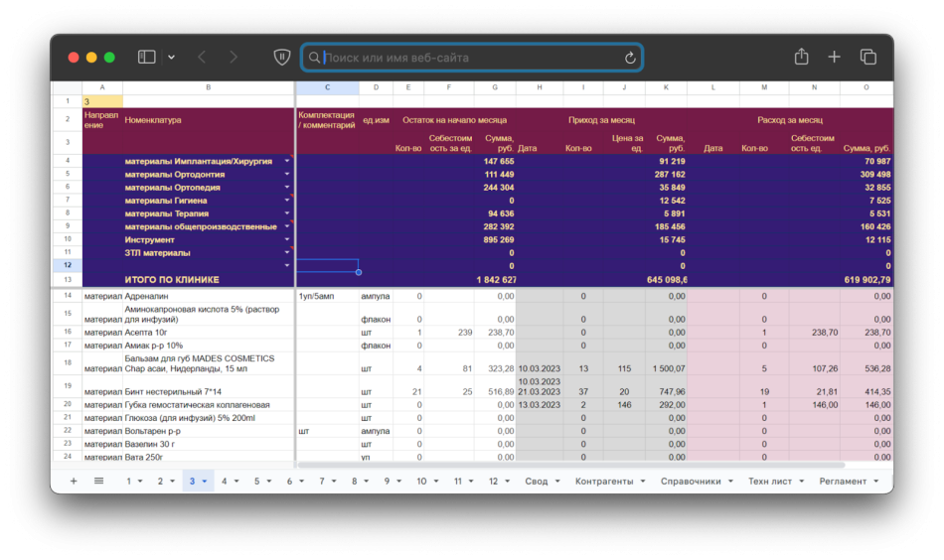944x560 pixels.
Task: Click the Приход за месяц header
Action: click(x=601, y=120)
